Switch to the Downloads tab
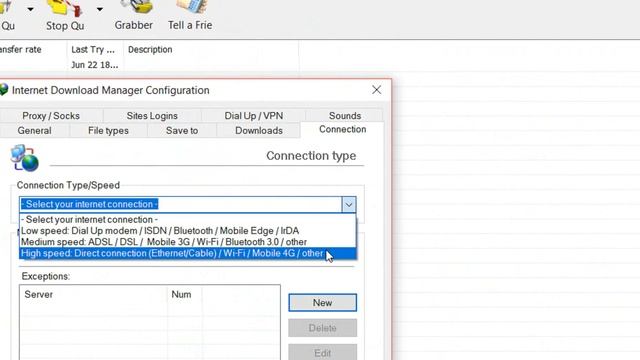Viewport: 640px width, 360px height. coord(259,131)
